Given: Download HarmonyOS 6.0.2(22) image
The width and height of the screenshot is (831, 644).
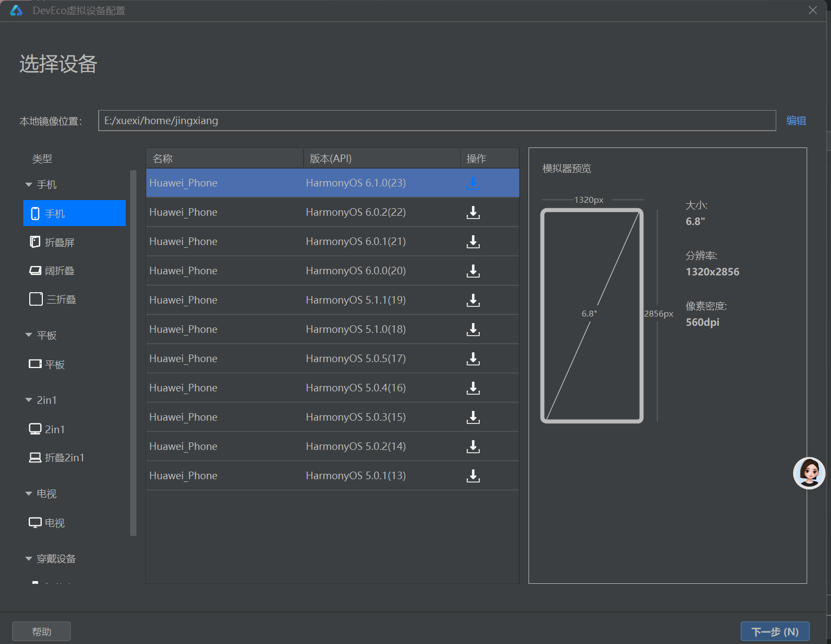Looking at the screenshot, I should [x=473, y=212].
